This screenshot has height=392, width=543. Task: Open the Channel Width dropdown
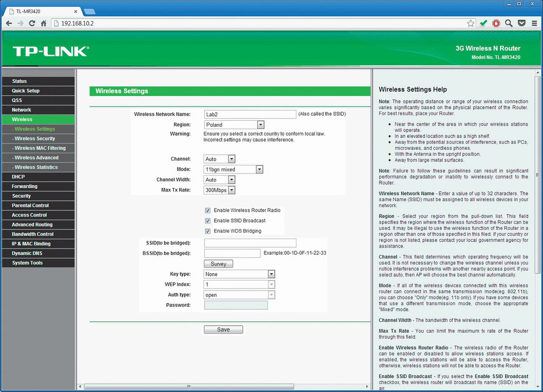coord(219,180)
